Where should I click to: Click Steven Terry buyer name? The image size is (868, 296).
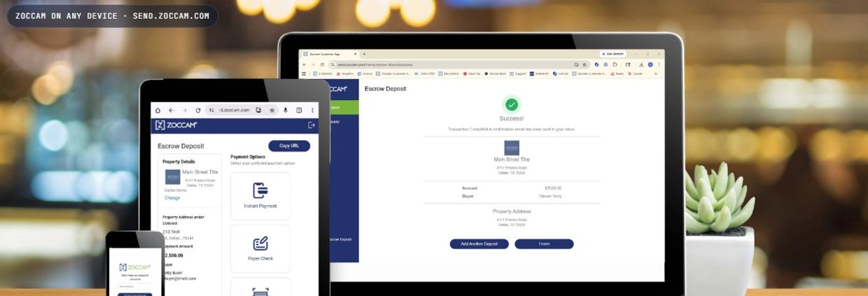click(550, 197)
